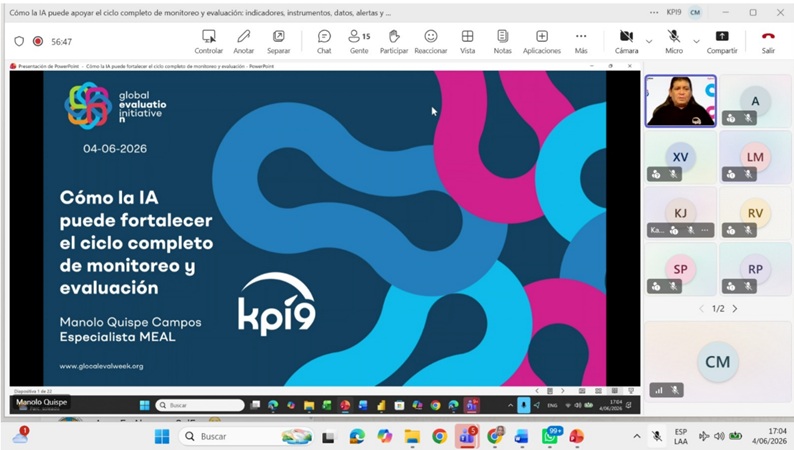Select the presenter video thumbnail

(x=681, y=101)
